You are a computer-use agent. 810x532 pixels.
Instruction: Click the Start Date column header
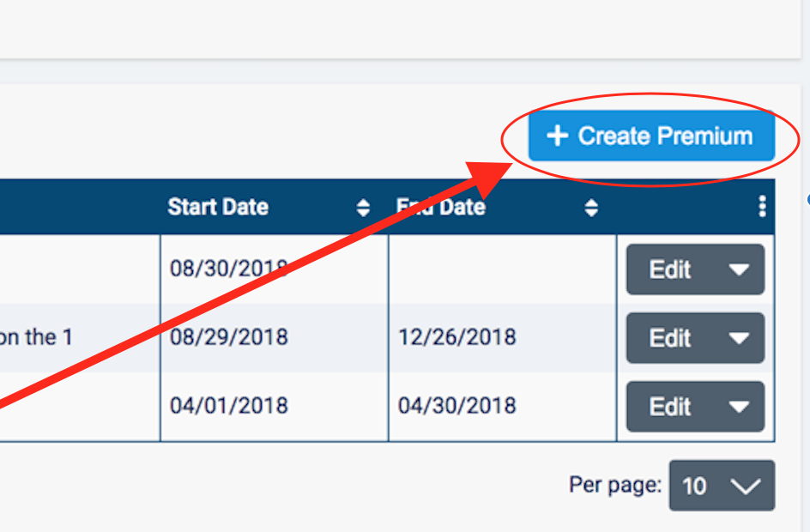coord(219,207)
